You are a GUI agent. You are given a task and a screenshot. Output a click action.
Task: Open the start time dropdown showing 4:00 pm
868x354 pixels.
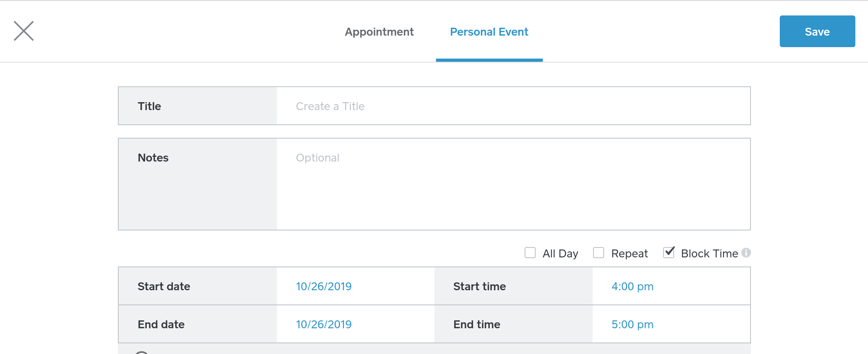632,286
